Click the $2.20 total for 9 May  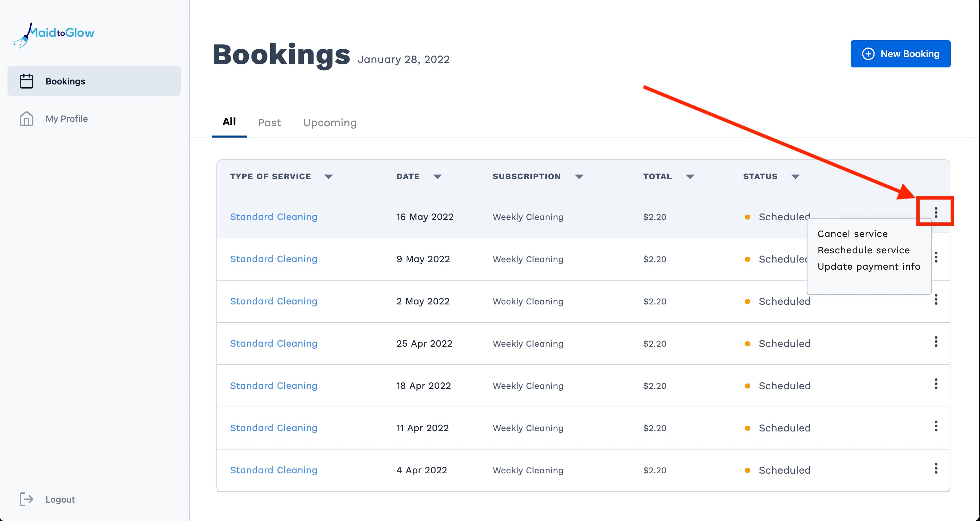click(654, 259)
